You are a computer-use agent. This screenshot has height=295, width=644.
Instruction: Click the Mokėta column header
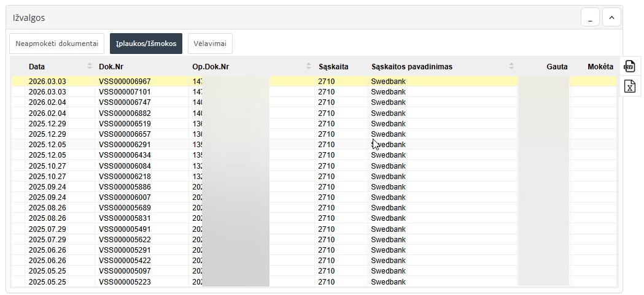tap(600, 66)
